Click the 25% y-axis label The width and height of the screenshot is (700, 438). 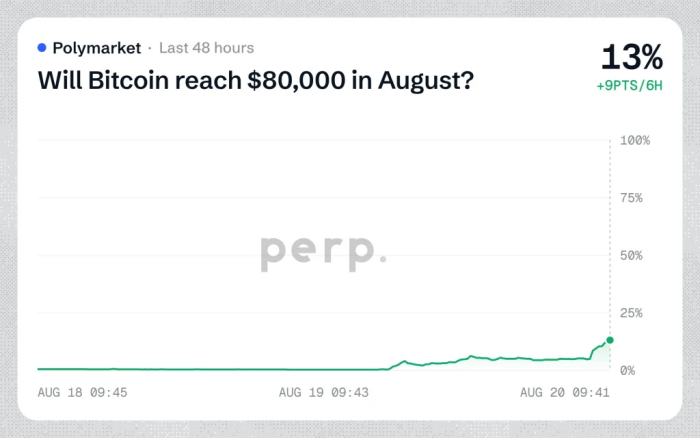[631, 313]
